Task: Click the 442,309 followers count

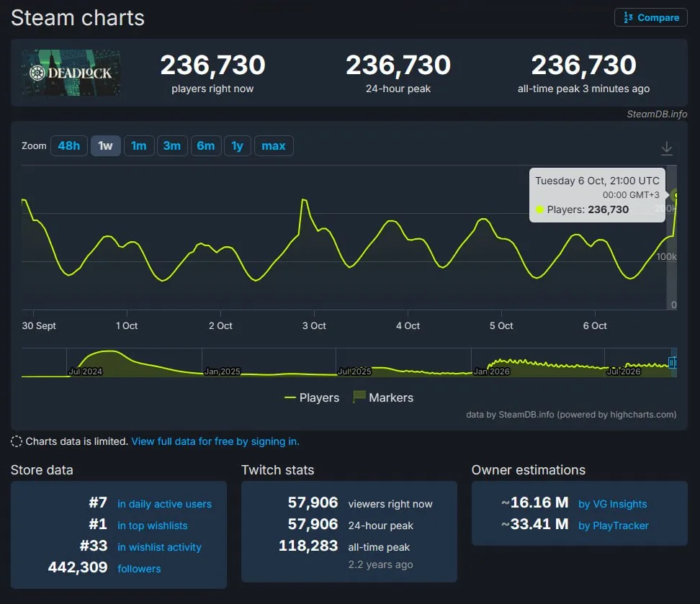Action: click(x=78, y=567)
